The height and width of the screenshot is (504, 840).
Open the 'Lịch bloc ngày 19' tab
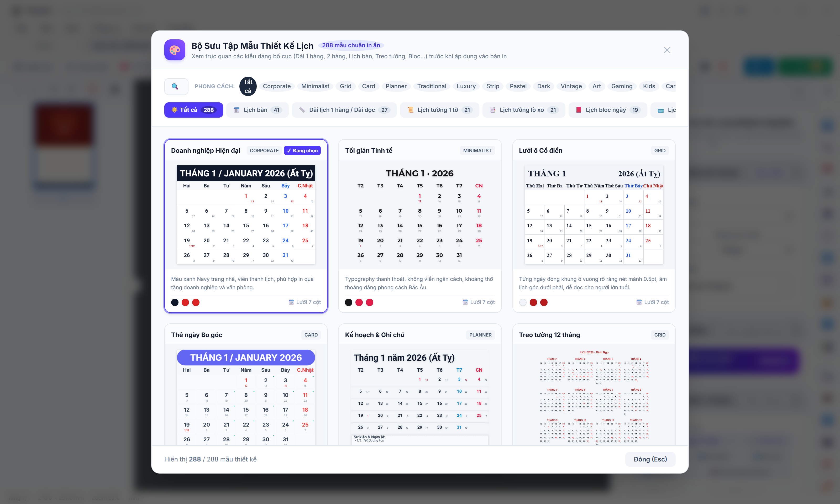(608, 110)
